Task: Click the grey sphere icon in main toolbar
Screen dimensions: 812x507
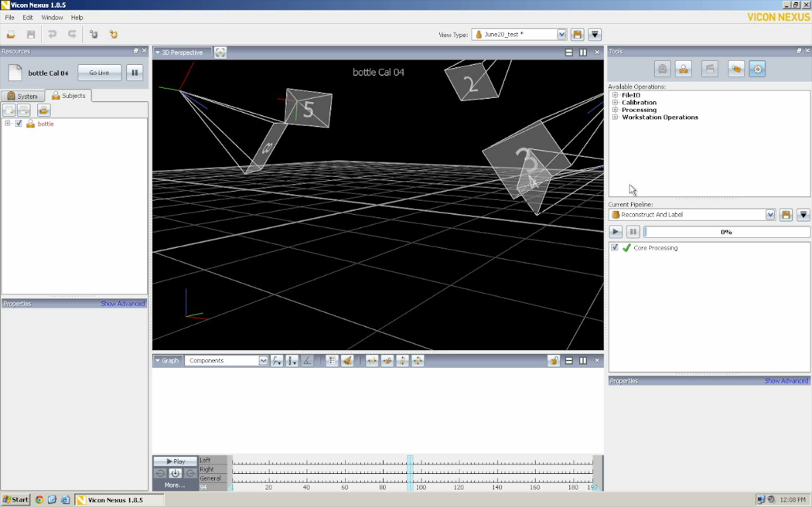Action: [94, 35]
